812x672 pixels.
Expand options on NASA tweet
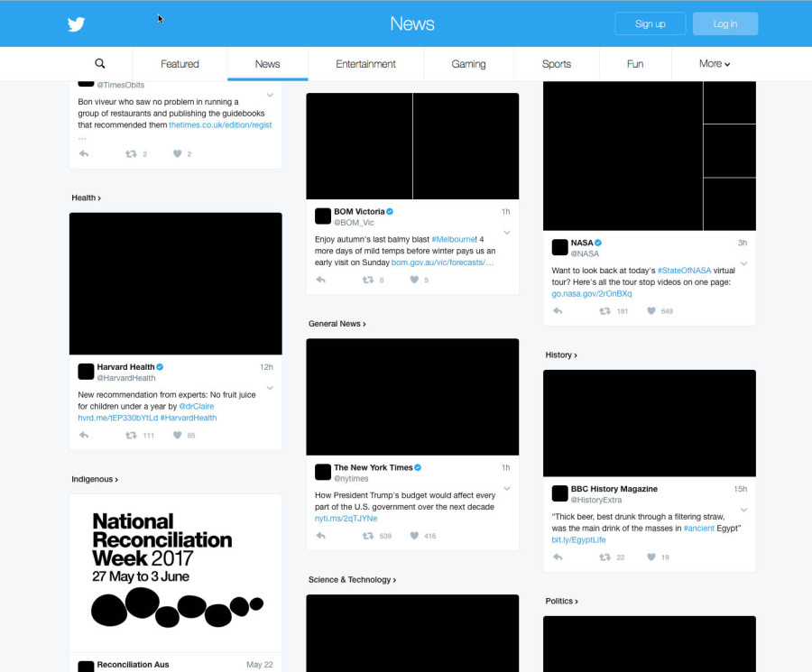point(743,263)
